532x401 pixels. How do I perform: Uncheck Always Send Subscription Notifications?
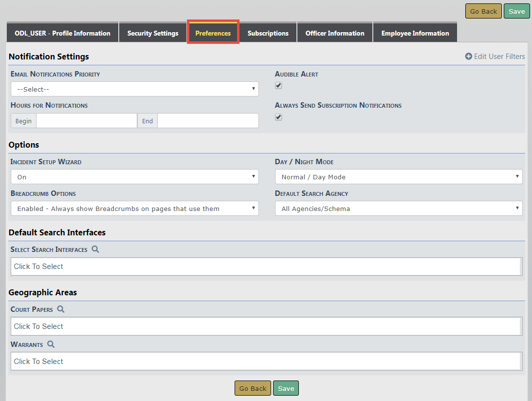(278, 117)
